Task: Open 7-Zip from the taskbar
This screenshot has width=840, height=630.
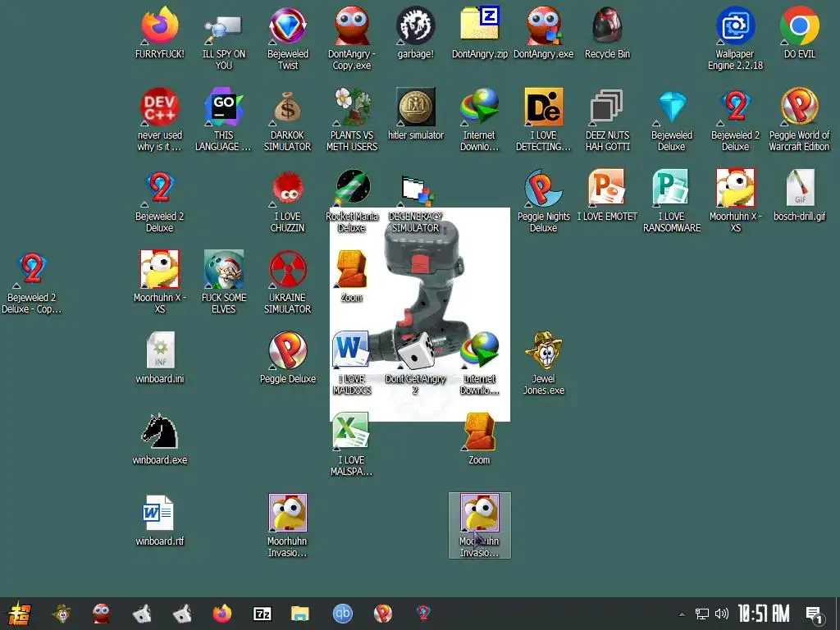Action: click(262, 614)
